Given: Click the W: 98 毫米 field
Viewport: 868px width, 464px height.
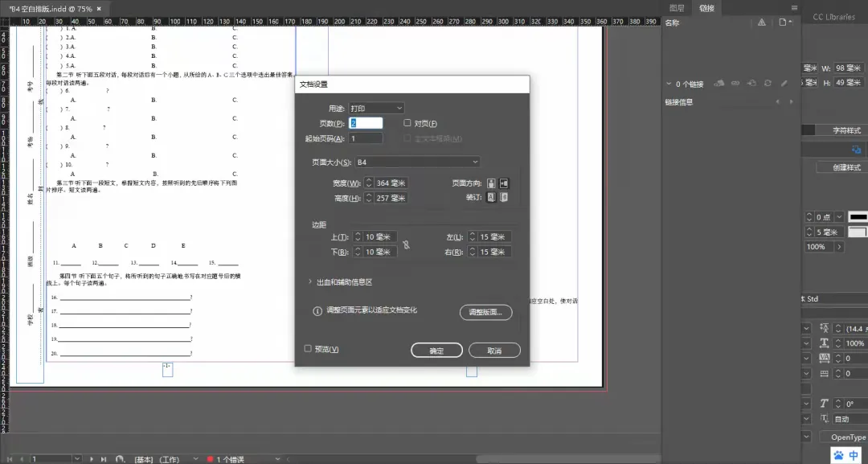Looking at the screenshot, I should (x=848, y=68).
